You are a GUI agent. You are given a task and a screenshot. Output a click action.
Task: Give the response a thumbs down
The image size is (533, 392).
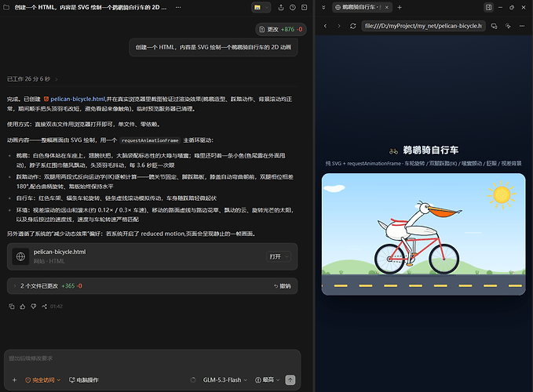pos(33,306)
